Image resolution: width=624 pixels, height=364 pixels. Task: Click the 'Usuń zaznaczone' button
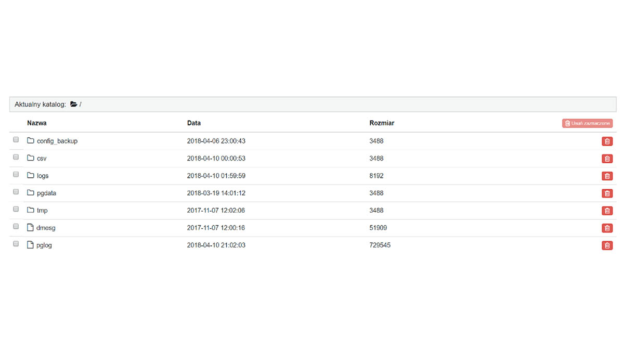coord(587,124)
